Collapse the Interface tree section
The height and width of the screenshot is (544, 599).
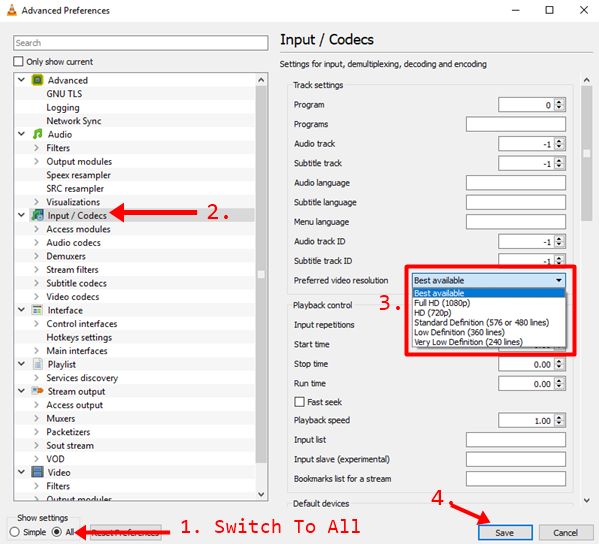click(x=21, y=310)
